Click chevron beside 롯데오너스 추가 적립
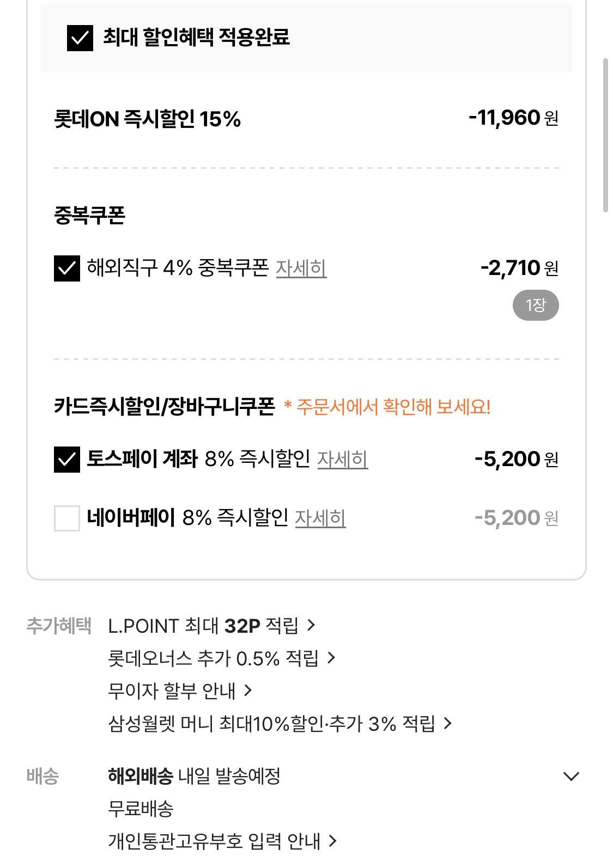 point(331,658)
